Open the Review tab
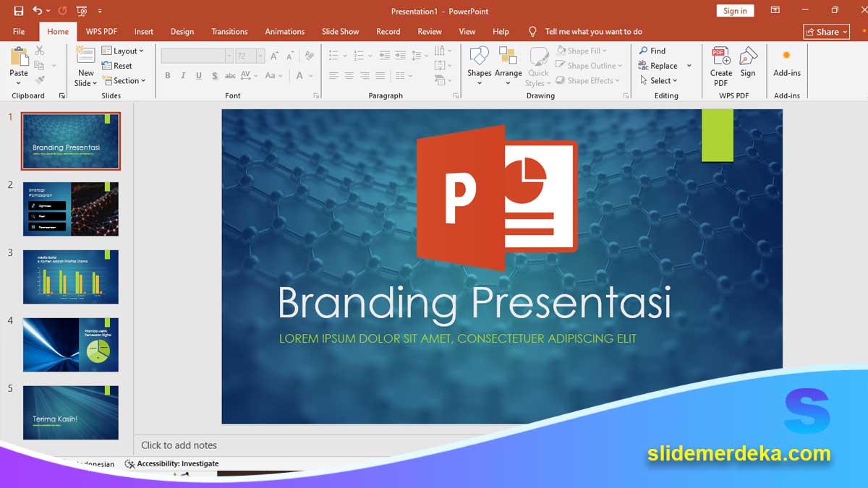 (430, 32)
